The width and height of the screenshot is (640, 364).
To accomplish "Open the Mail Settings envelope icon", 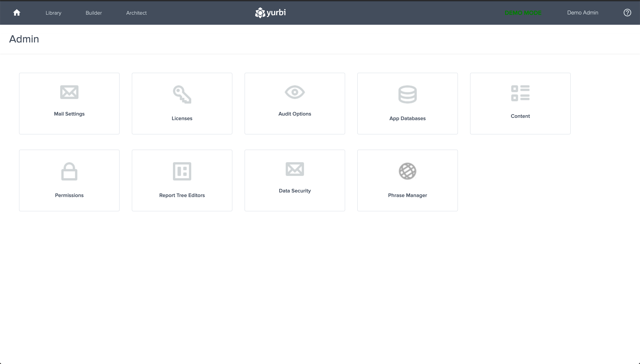I will (x=69, y=92).
